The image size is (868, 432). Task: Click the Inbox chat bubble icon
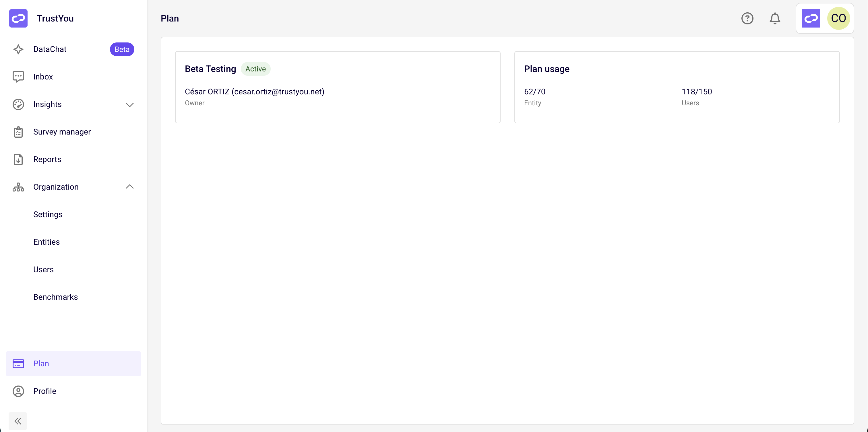18,77
